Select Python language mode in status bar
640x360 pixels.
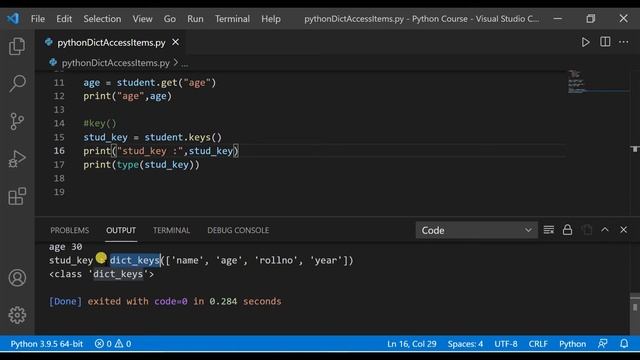click(572, 344)
